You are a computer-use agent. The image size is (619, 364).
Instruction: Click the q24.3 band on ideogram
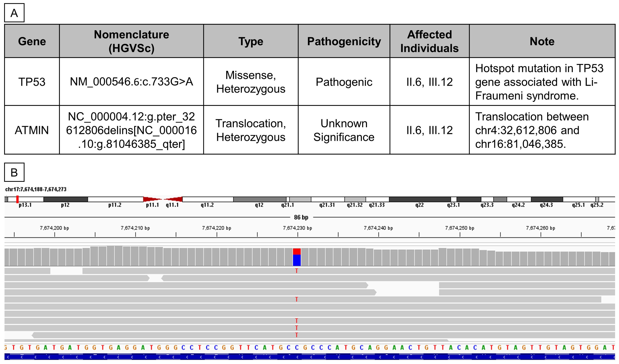coord(547,199)
